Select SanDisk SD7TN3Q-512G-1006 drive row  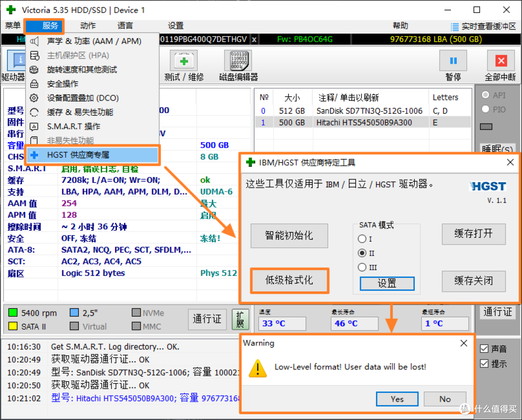pyautogui.click(x=363, y=111)
